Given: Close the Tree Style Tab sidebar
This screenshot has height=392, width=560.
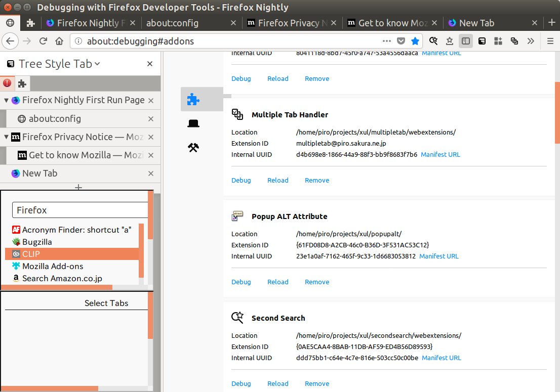Looking at the screenshot, I should coord(150,64).
